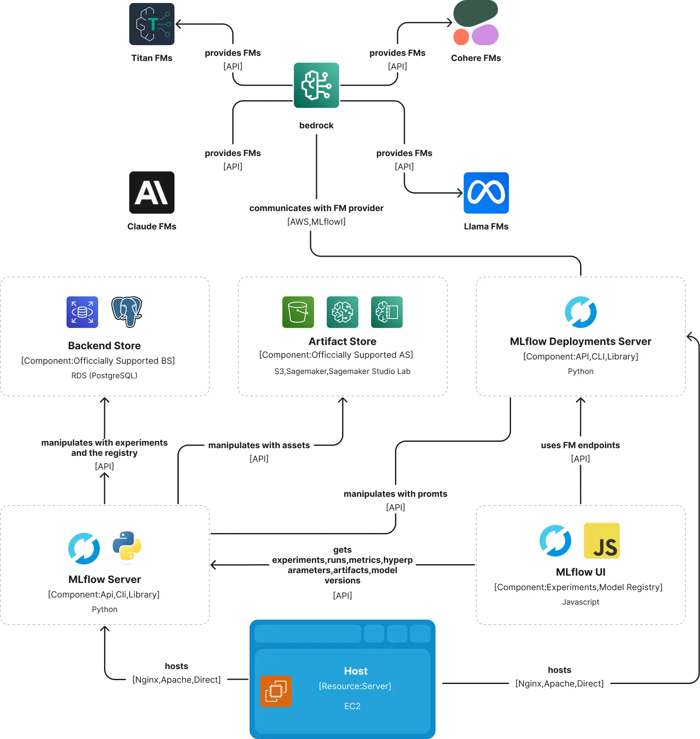700x739 pixels.
Task: Select Python text under MLflow Server
Action: (105, 609)
